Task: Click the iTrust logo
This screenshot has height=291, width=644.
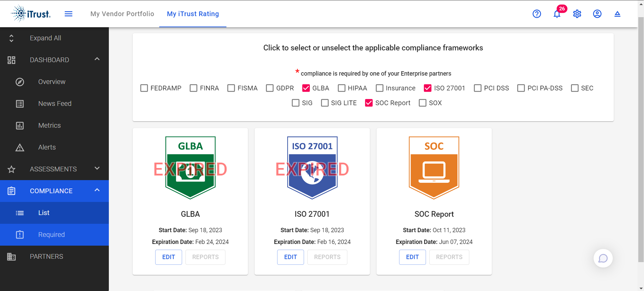Action: (31, 14)
